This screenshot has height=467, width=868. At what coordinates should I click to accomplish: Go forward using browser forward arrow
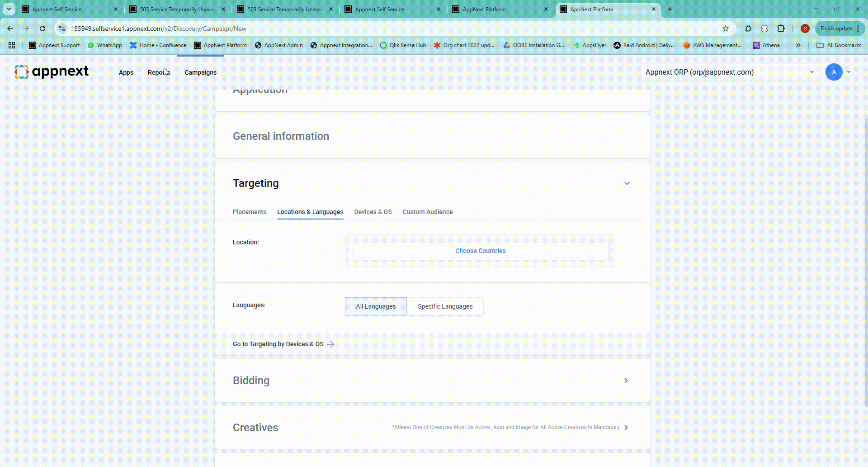(x=26, y=29)
